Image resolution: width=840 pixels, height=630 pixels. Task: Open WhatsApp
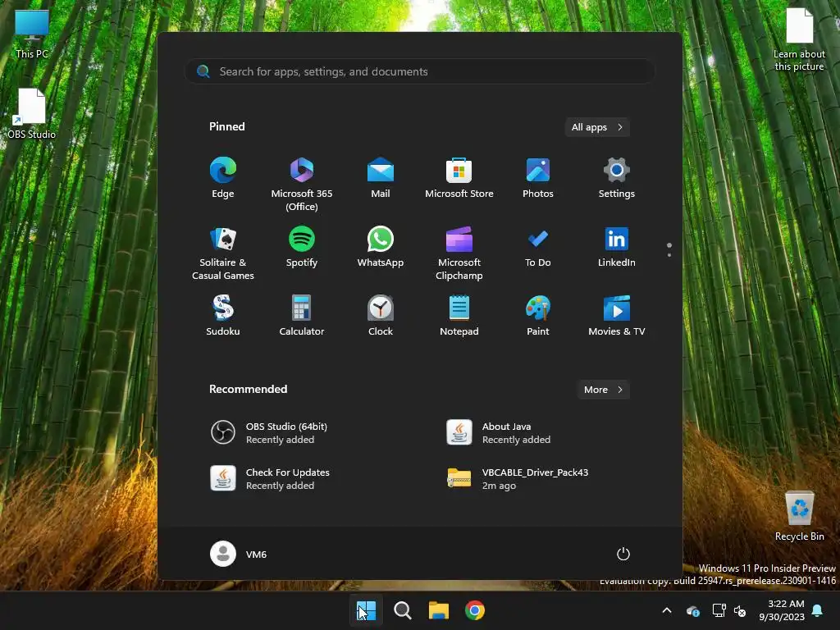pos(381,248)
